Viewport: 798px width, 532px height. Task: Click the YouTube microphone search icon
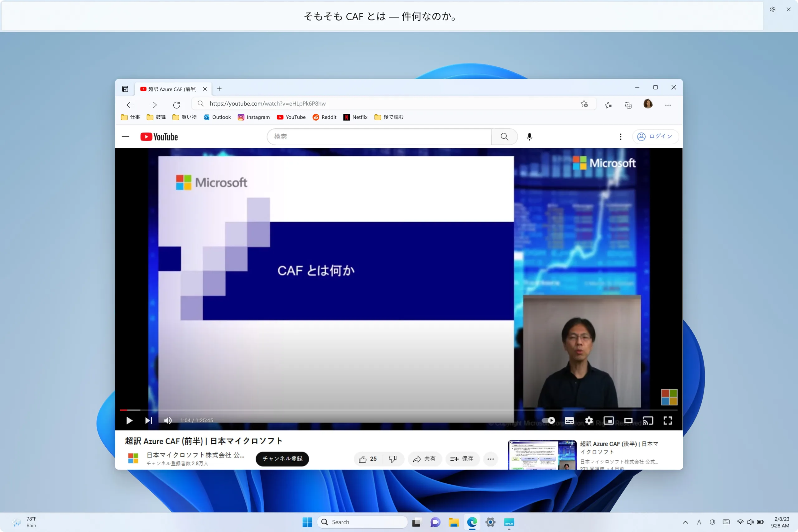point(529,137)
